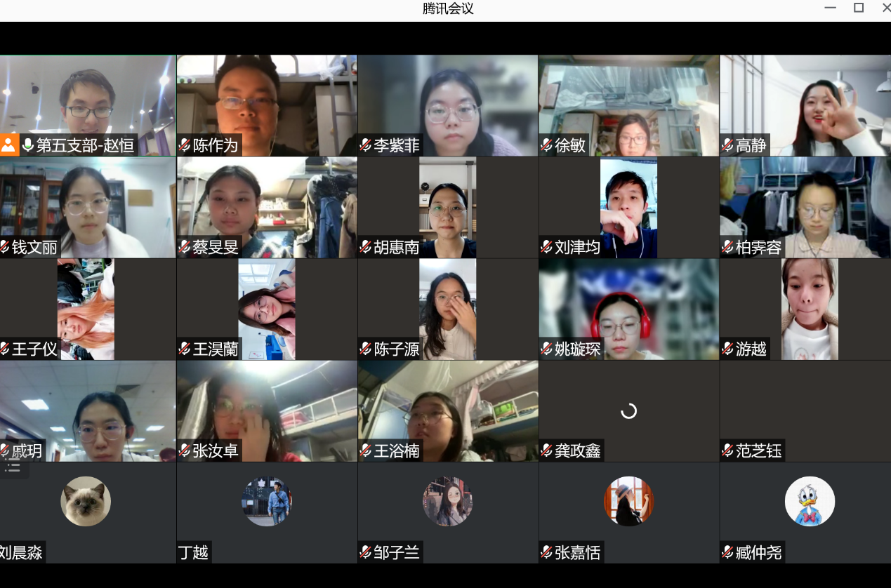This screenshot has height=588, width=891.
Task: Click the muted mic icon next to 陈作为
Action: coord(185,145)
